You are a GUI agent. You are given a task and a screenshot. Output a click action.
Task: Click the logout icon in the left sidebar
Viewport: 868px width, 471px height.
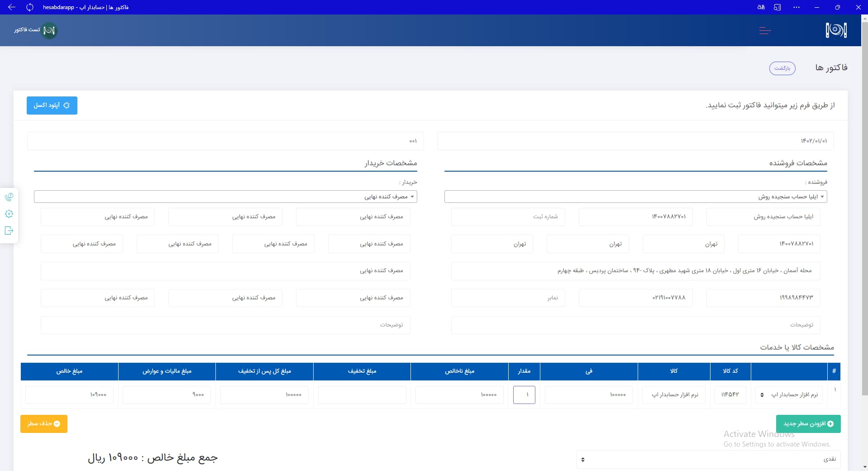coord(9,231)
